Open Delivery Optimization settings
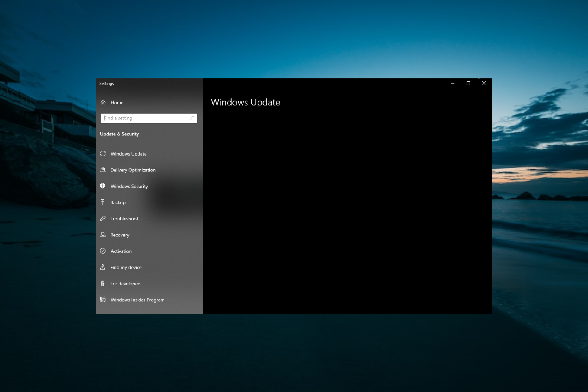588x392 pixels. pos(149,170)
